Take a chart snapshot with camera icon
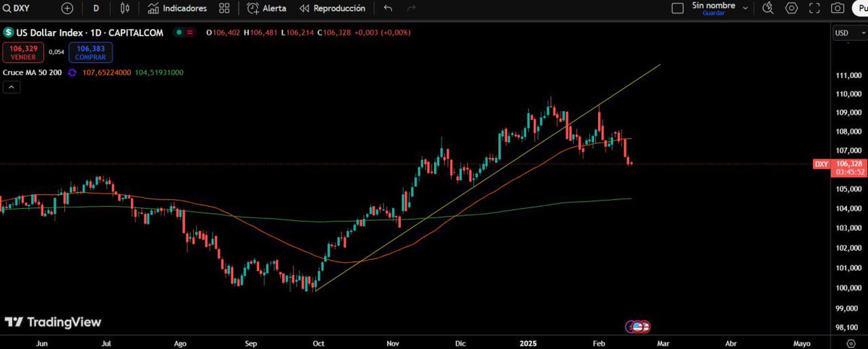 click(838, 8)
